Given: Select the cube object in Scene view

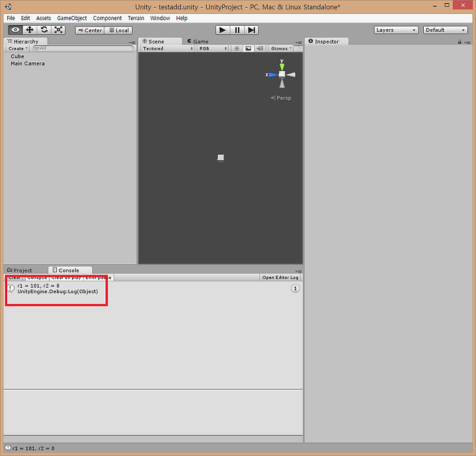Looking at the screenshot, I should tap(221, 158).
